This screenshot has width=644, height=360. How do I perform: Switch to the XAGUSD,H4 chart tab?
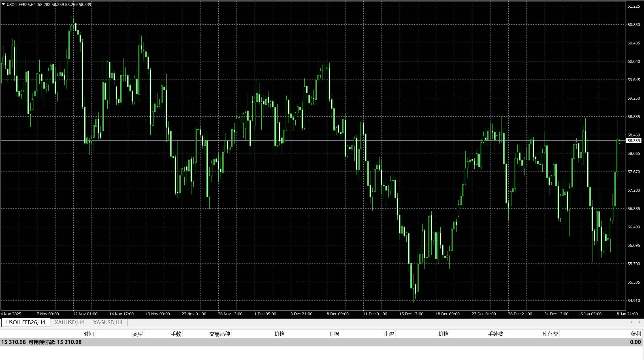108,322
